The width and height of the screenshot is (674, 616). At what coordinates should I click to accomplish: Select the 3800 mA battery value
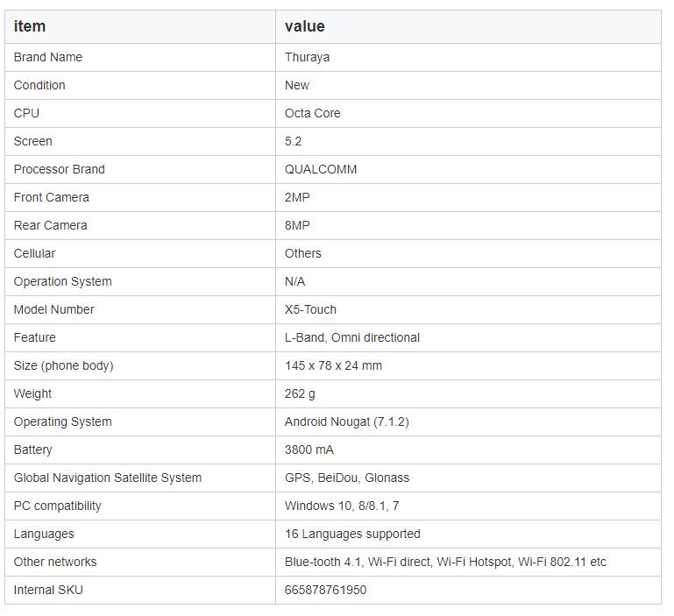309,450
